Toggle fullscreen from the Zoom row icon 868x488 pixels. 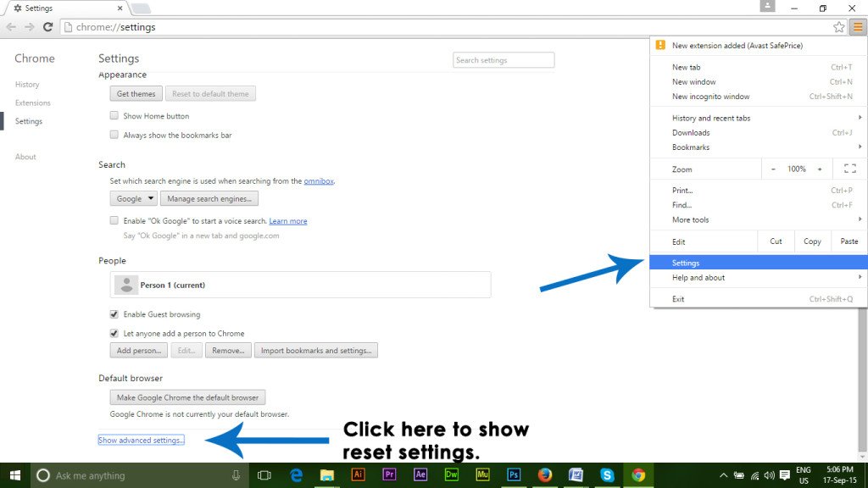(x=849, y=169)
